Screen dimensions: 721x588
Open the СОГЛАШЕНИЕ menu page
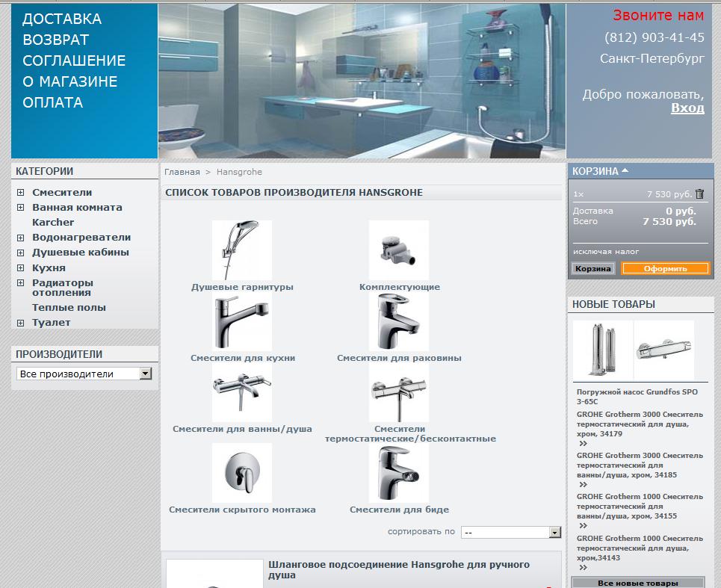tap(74, 61)
